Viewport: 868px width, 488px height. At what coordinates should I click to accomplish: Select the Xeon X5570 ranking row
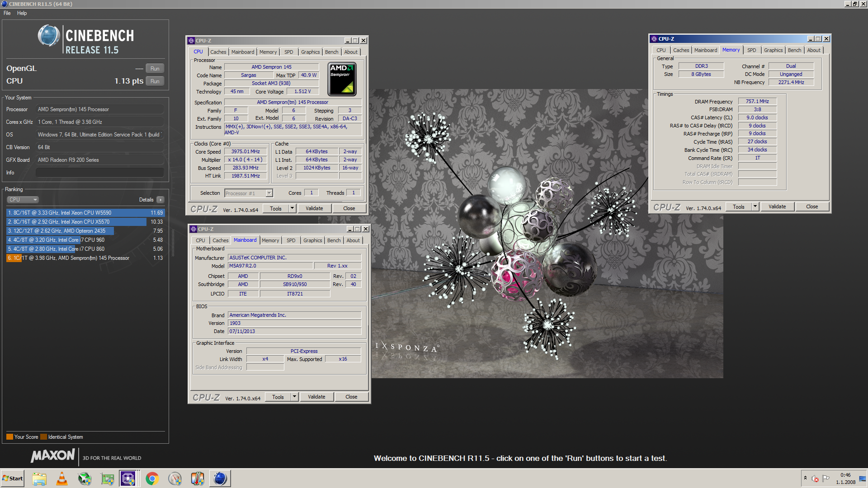[x=85, y=222]
